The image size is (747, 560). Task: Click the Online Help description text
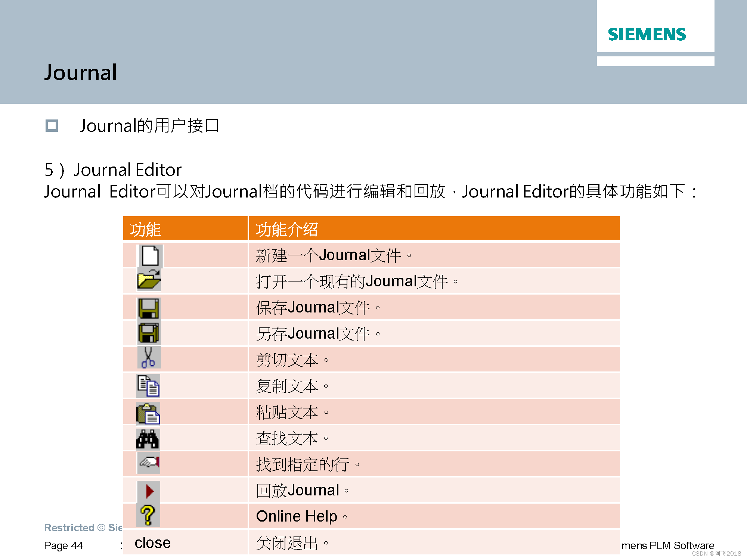pyautogui.click(x=297, y=516)
